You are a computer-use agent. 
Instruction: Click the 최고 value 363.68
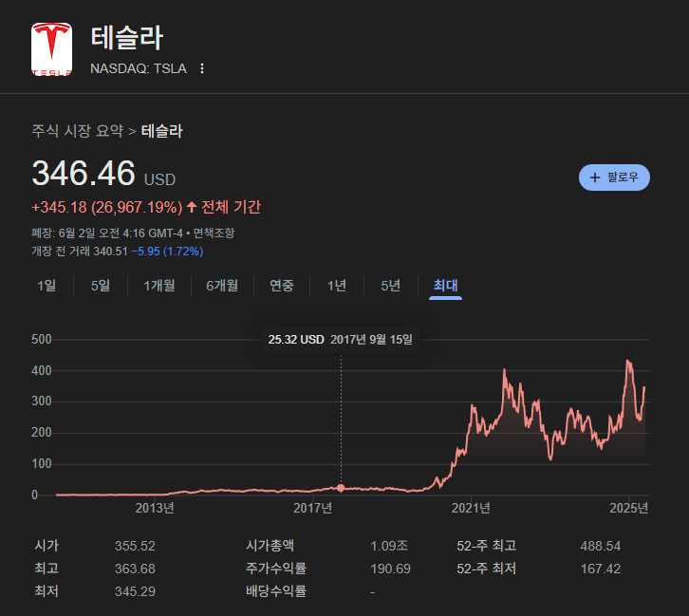click(x=135, y=569)
